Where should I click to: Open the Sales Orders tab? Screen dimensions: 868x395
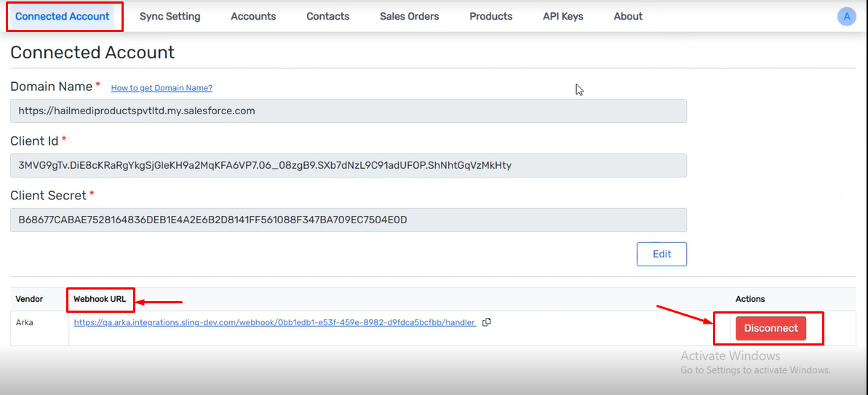pos(409,17)
